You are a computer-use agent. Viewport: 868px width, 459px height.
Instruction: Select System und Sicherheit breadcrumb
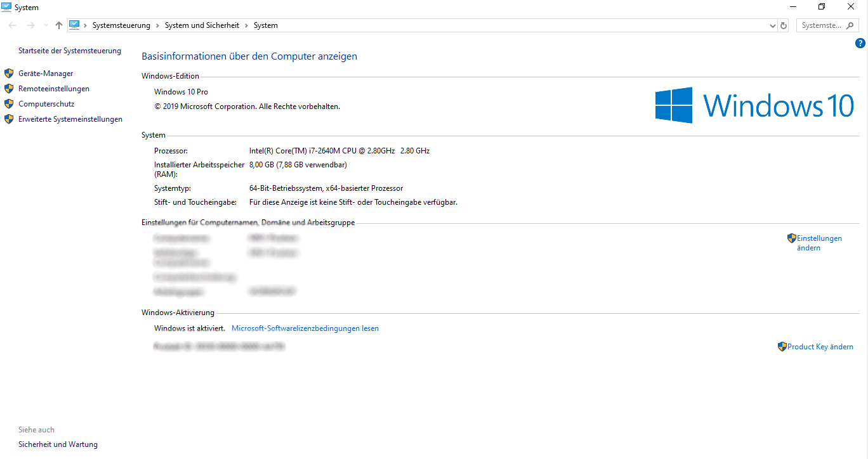coord(202,25)
